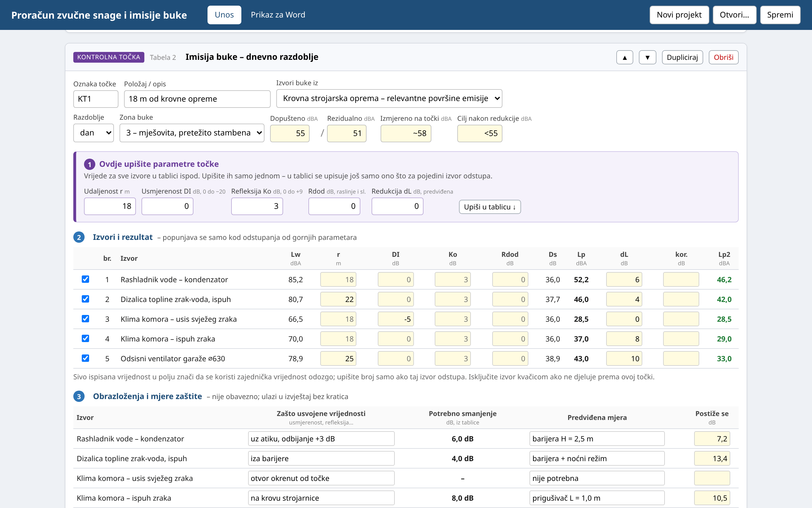Edit DI value -5 in Klima komora usis row

pyautogui.click(x=396, y=319)
